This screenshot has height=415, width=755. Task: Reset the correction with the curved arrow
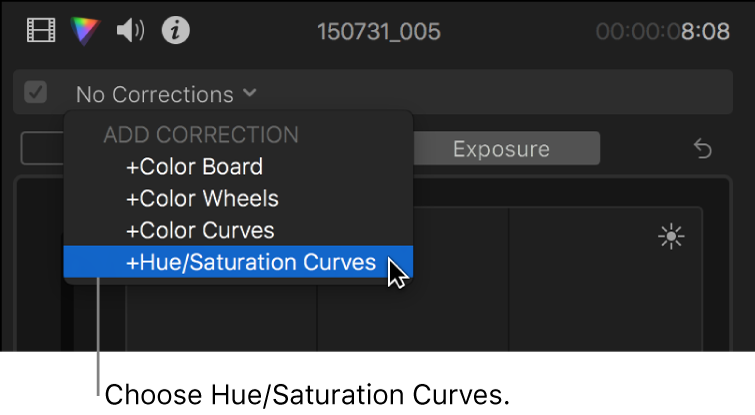(703, 150)
